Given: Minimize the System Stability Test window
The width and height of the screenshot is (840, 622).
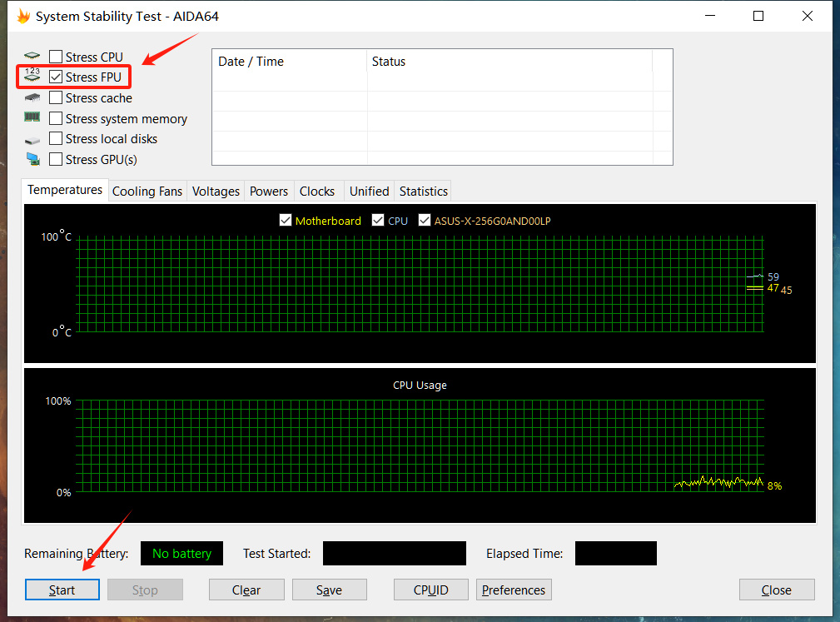Looking at the screenshot, I should (x=710, y=16).
